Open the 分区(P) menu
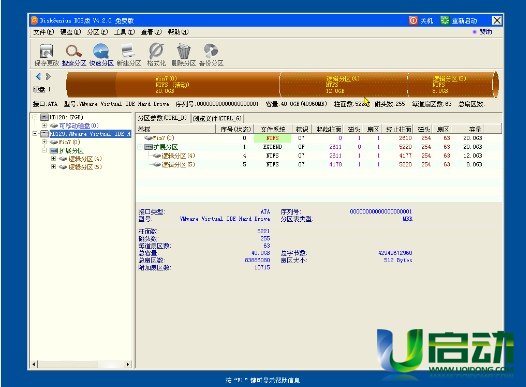Viewport: 526px width, 387px height. pyautogui.click(x=97, y=32)
